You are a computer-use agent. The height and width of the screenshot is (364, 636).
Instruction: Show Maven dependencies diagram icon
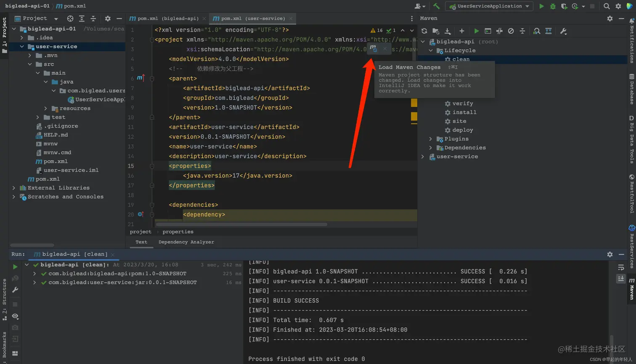tap(549, 31)
